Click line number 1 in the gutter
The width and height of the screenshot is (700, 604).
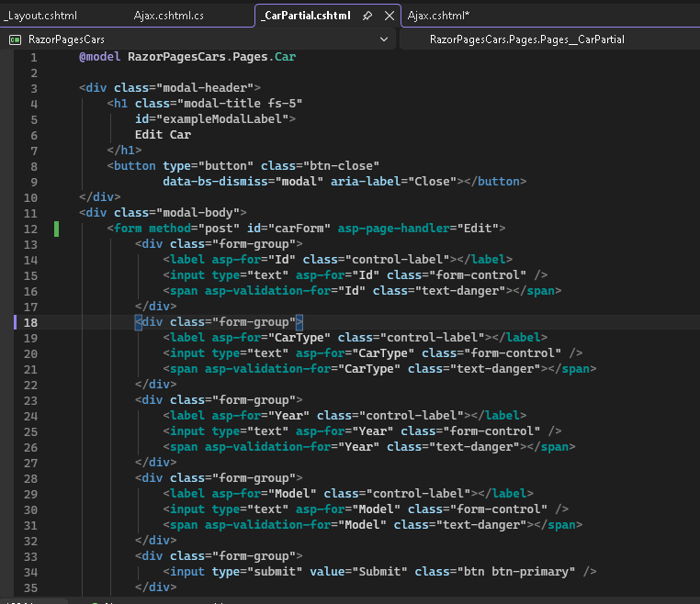[x=33, y=57]
